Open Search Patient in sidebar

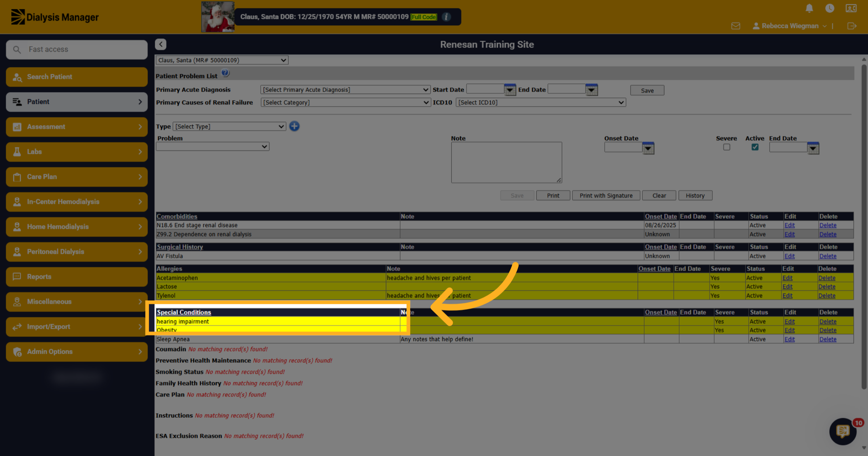pyautogui.click(x=77, y=77)
